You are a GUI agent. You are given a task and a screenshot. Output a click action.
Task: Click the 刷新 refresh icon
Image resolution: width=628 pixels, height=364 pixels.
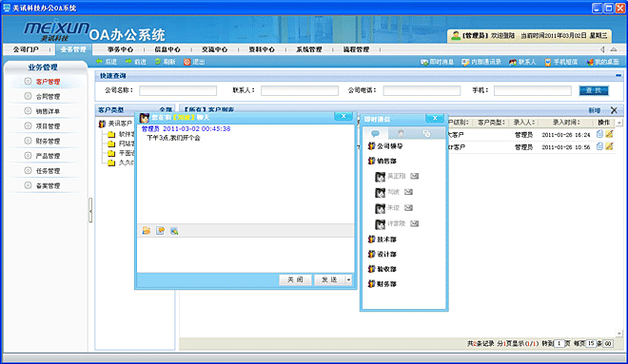click(x=158, y=61)
